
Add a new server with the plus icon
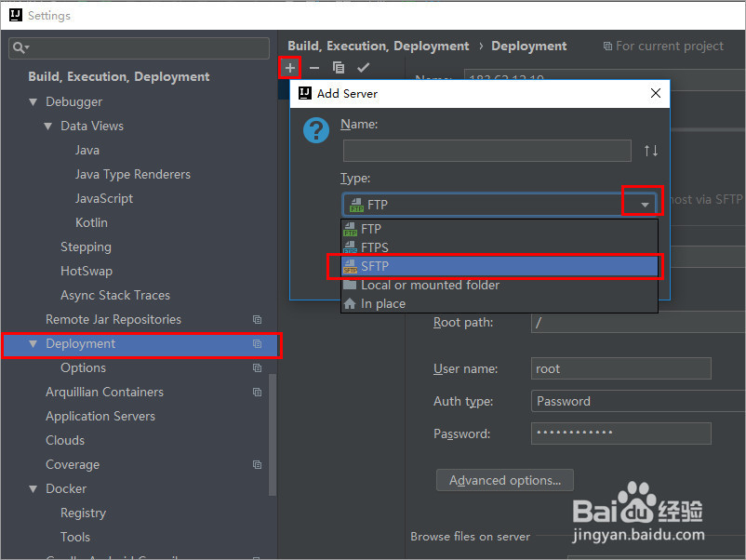289,67
